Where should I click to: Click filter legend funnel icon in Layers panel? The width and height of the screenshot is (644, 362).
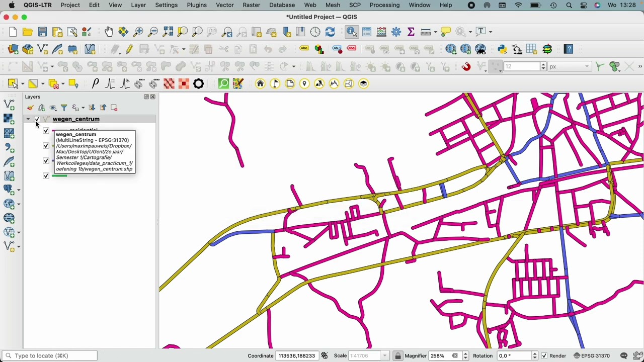[x=64, y=108]
